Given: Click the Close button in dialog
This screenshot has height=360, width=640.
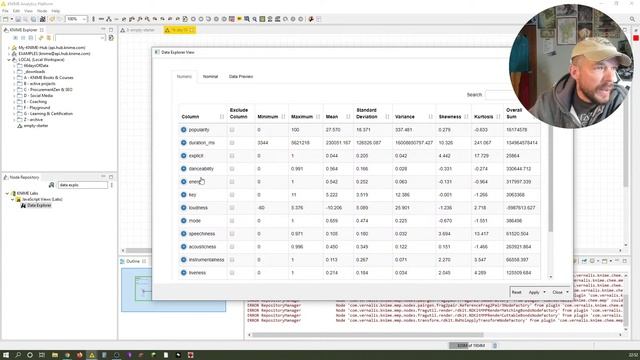Looking at the screenshot, I should pyautogui.click(x=557, y=292).
